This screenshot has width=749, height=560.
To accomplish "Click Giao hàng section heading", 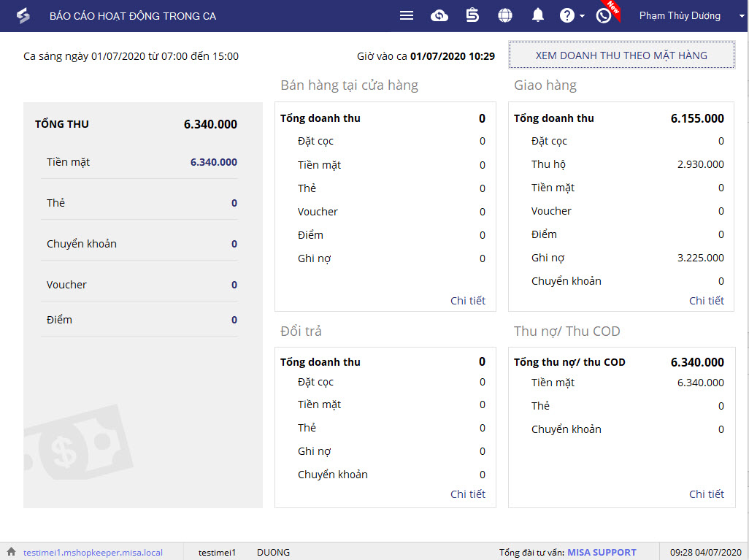I will 545,85.
